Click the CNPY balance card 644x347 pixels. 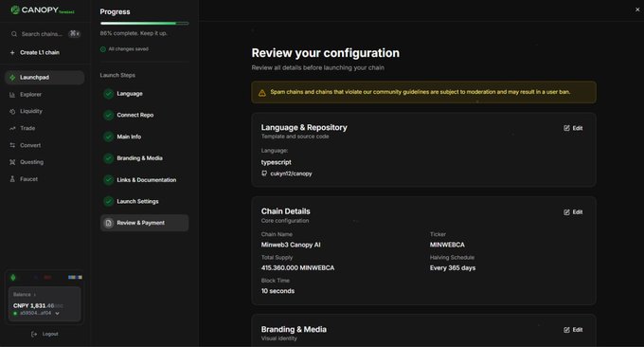click(45, 303)
